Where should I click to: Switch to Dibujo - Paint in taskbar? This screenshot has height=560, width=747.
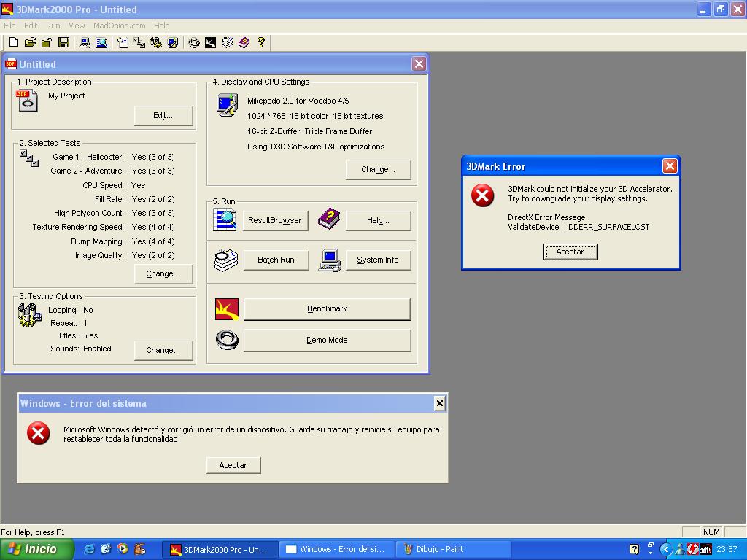[454, 549]
